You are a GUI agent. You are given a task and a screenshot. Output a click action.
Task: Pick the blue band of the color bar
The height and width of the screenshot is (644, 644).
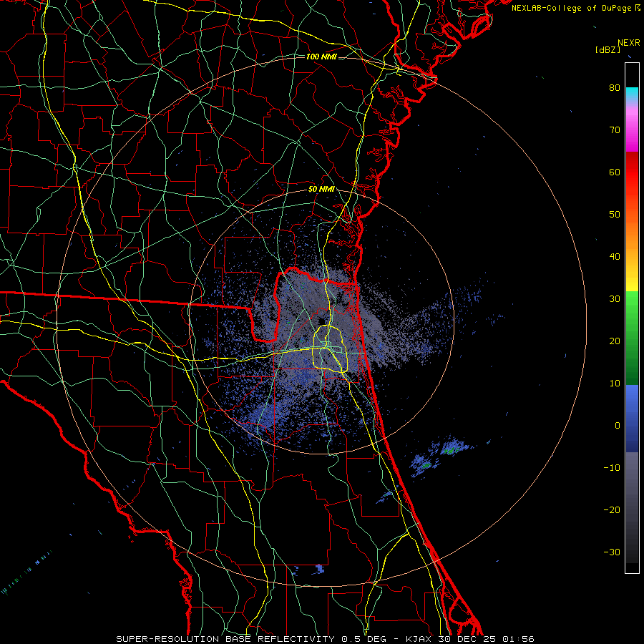tap(632, 418)
